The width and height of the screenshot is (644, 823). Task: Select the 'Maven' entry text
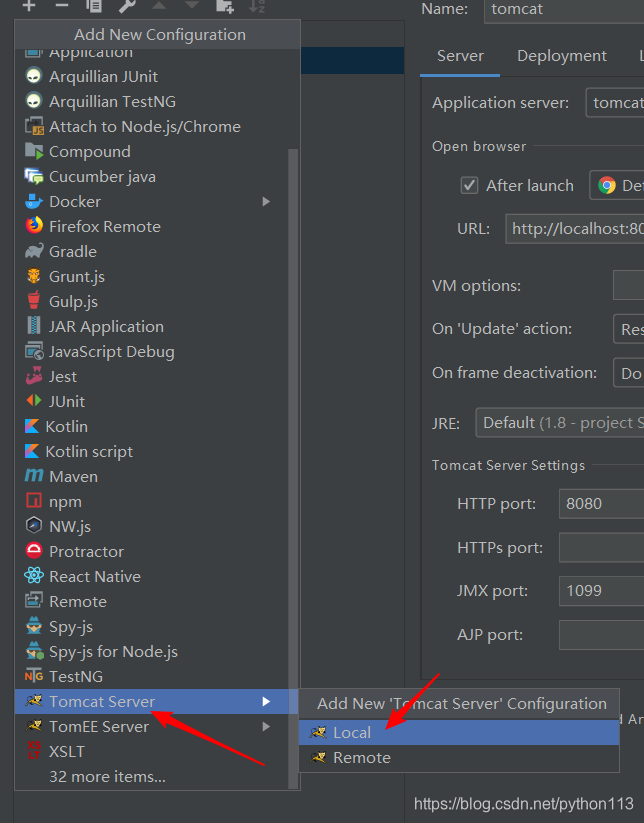pyautogui.click(x=73, y=477)
